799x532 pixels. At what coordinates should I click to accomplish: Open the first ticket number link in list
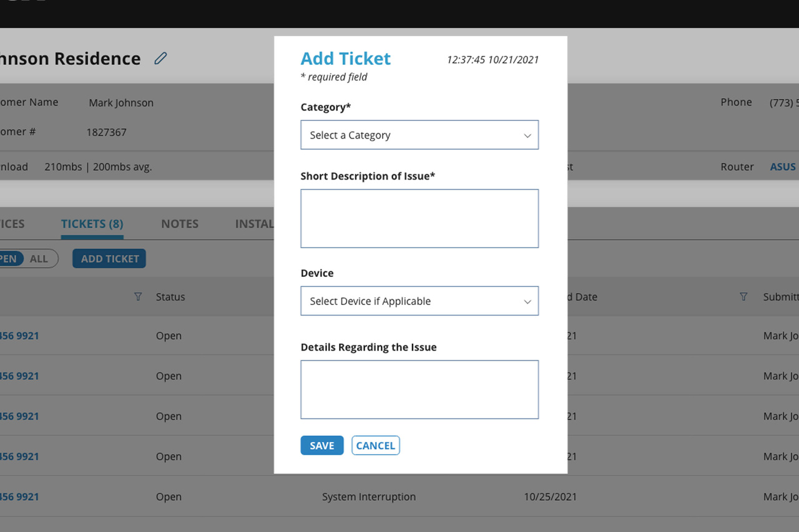pyautogui.click(x=20, y=336)
